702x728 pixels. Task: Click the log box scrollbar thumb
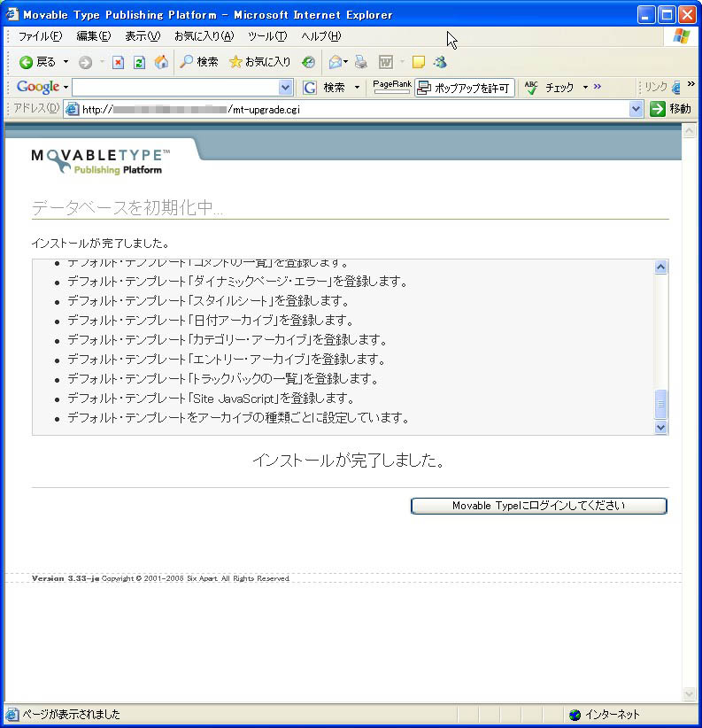660,404
